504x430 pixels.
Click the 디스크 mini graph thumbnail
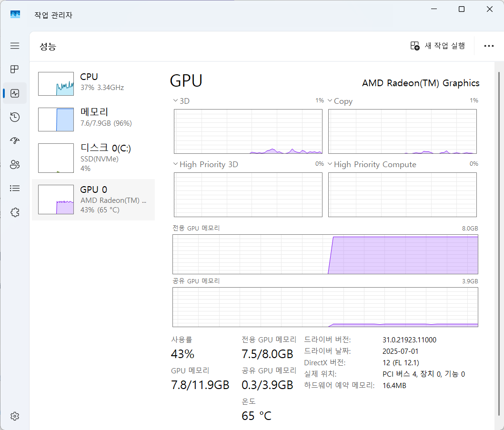click(56, 158)
